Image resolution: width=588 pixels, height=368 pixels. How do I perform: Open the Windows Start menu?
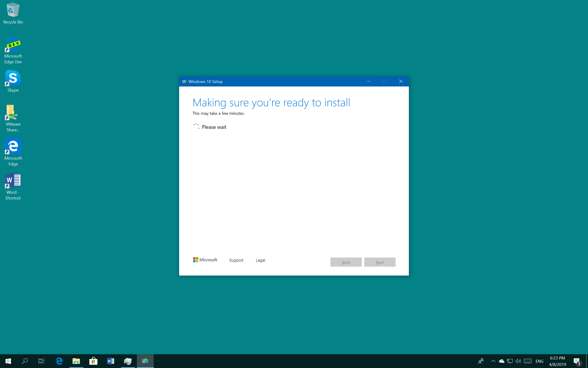point(8,361)
